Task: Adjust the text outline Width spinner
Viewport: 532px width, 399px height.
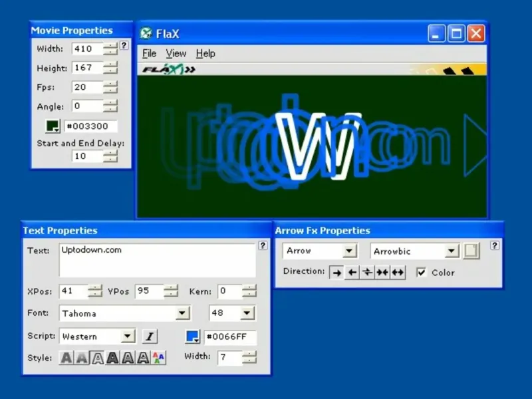Action: (250, 357)
